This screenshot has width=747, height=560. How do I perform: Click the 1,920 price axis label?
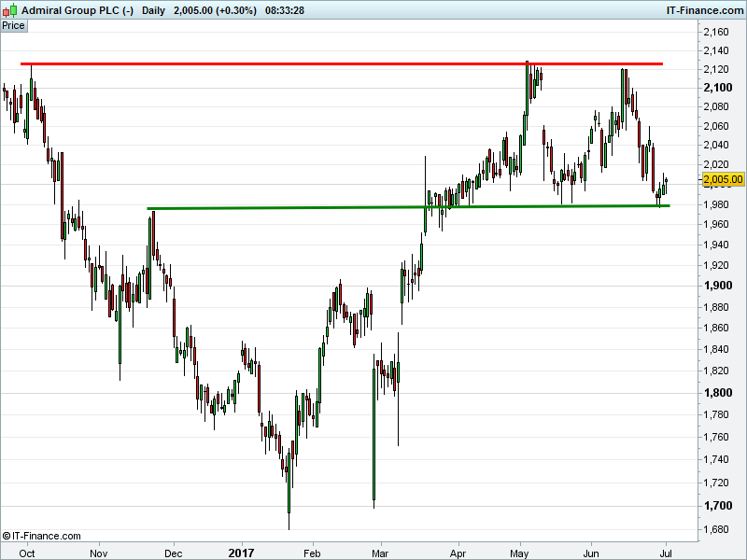coord(716,265)
